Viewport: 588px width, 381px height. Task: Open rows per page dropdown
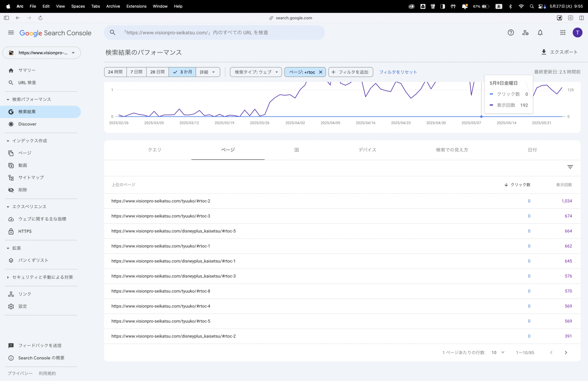click(498, 352)
